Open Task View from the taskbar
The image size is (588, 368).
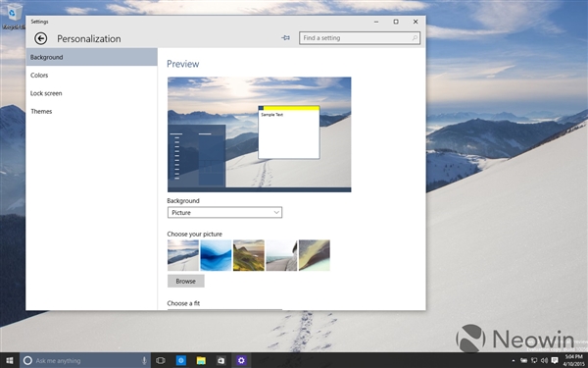(161, 360)
